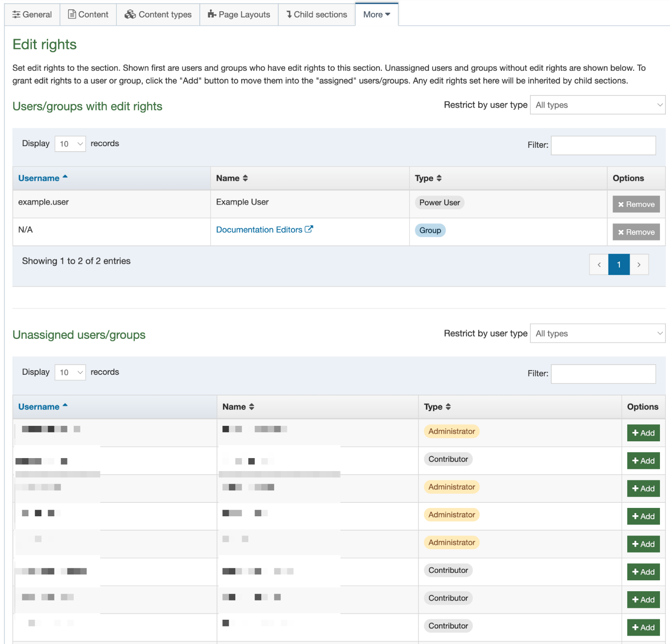670x644 pixels.
Task: Click the Type sort icon in the edit rights table
Action: 439,178
